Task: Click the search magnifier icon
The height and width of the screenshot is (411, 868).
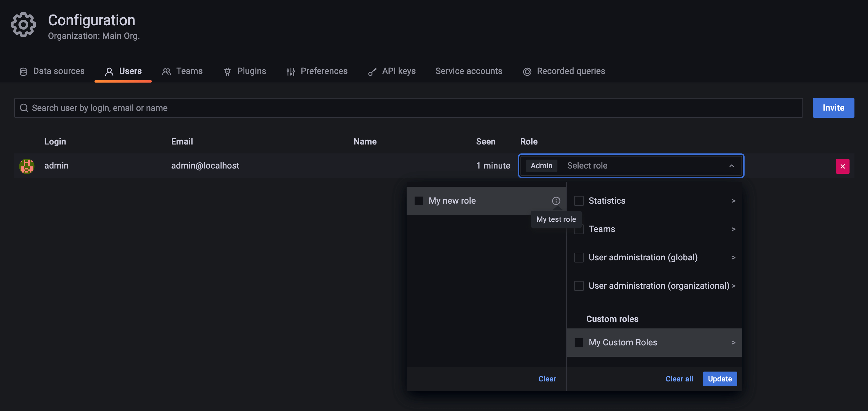Action: click(x=24, y=108)
